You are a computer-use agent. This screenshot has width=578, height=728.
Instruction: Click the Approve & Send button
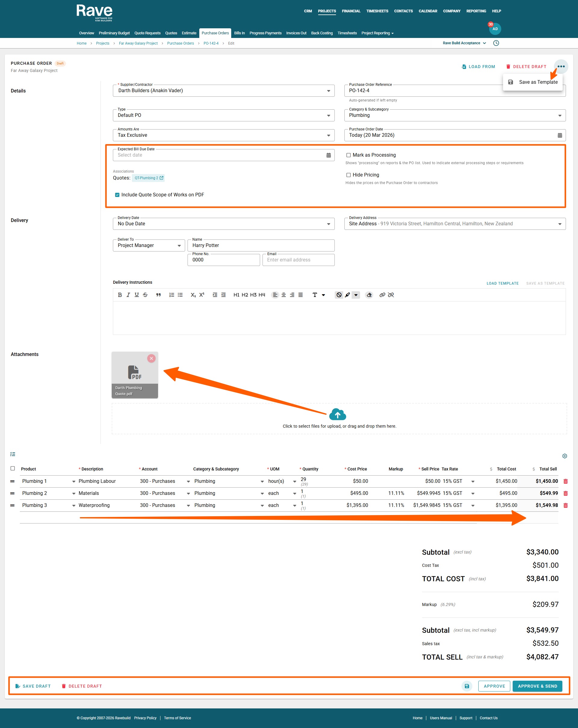click(x=537, y=686)
